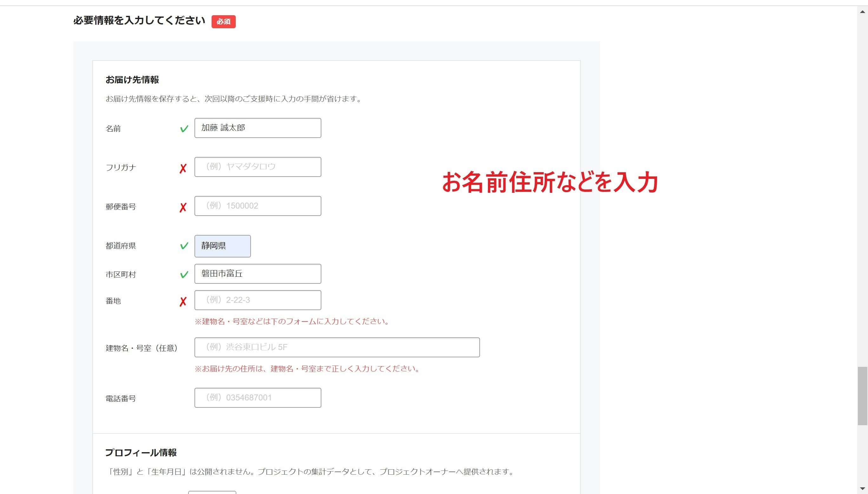Click the 市区町村 field with 磐田市富丘
This screenshot has width=868, height=494.
pos(258,274)
